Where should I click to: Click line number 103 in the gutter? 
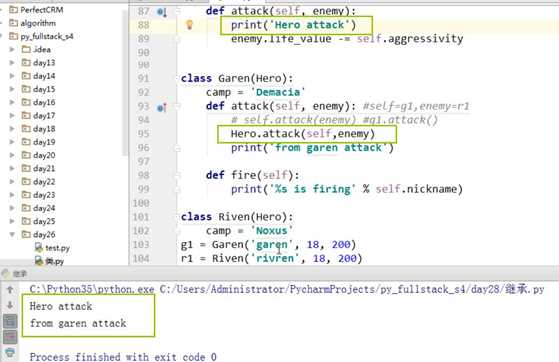click(141, 244)
